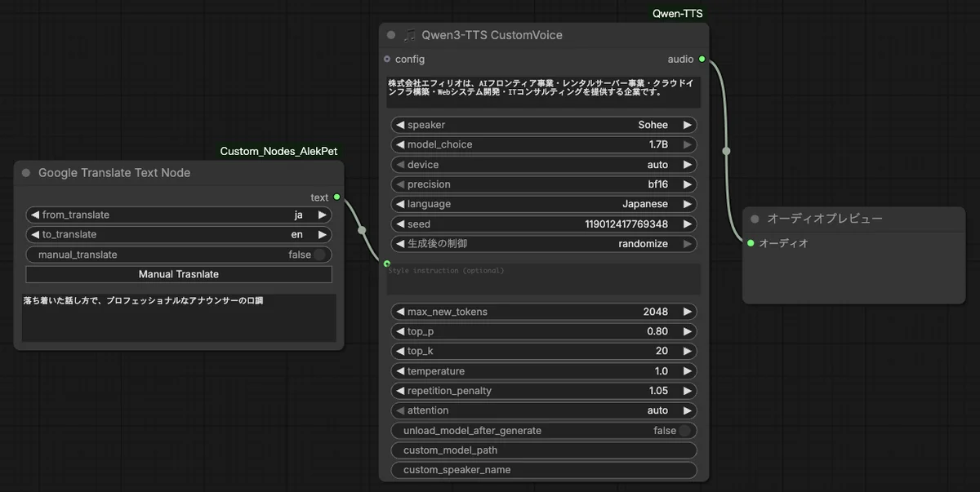
Task: Click the Style instruction text area
Action: 543,279
